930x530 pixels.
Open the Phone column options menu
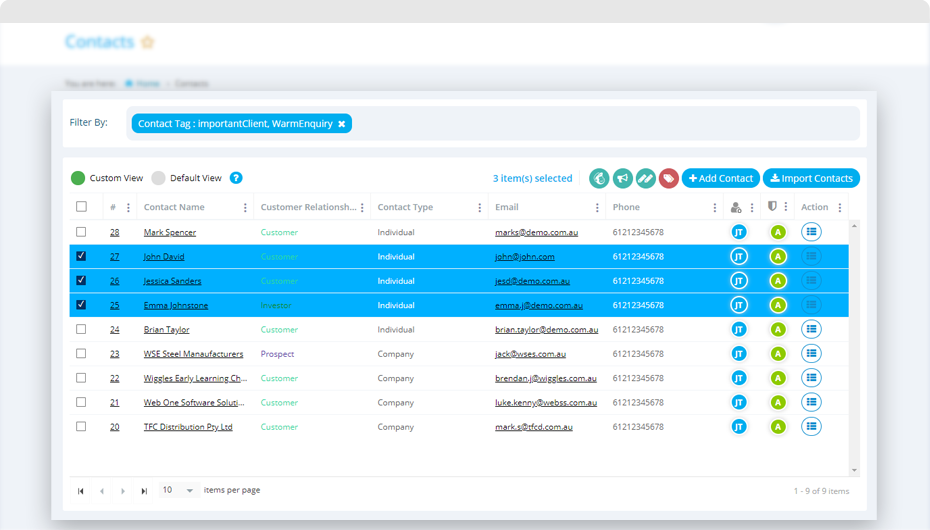tap(715, 207)
